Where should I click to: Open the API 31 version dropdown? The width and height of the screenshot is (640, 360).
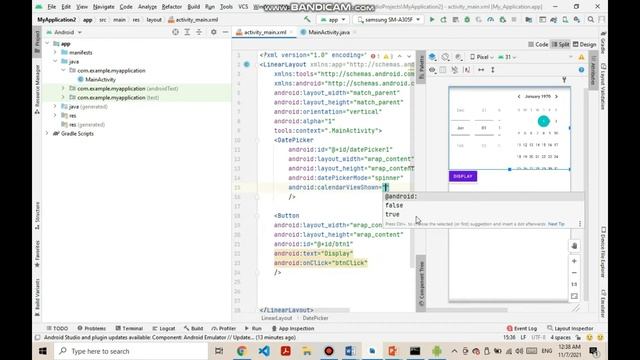[507, 57]
